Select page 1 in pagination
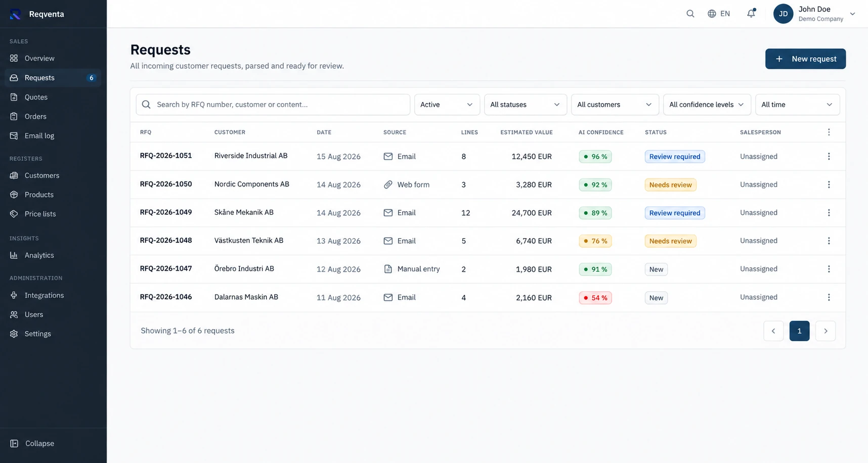Viewport: 868px width, 463px height. coord(799,331)
